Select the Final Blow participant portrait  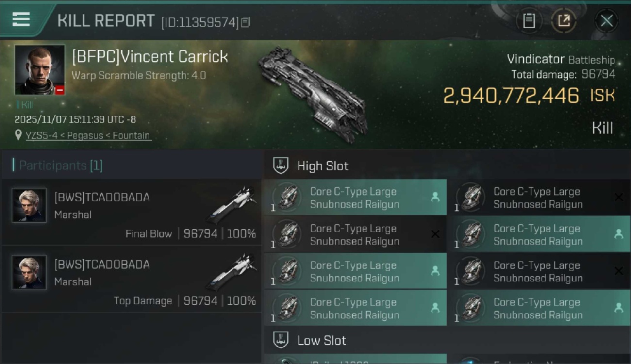(29, 205)
